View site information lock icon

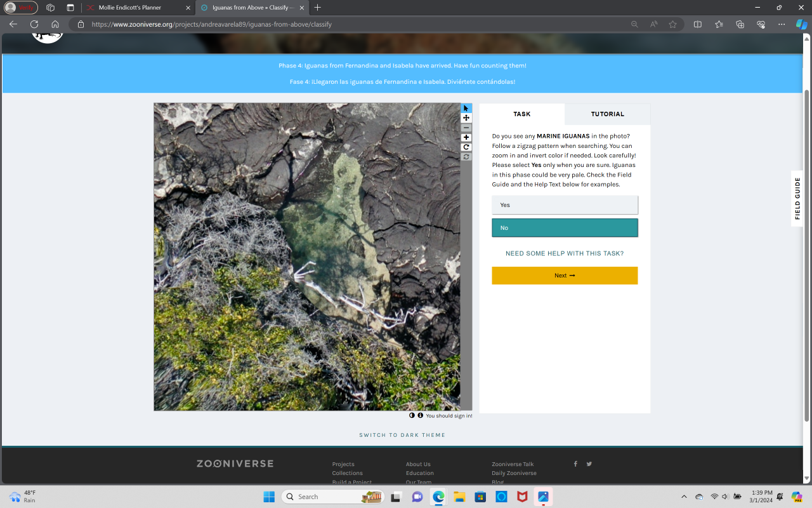[81, 24]
